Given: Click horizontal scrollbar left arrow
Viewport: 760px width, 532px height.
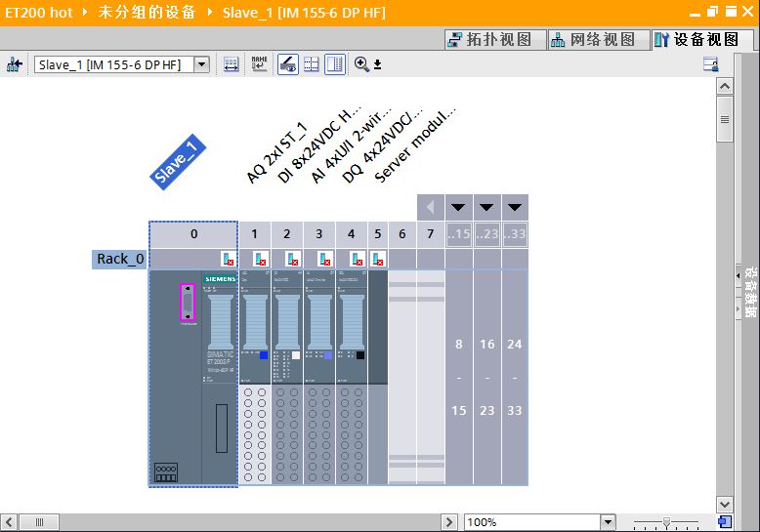Looking at the screenshot, I should (x=9, y=522).
